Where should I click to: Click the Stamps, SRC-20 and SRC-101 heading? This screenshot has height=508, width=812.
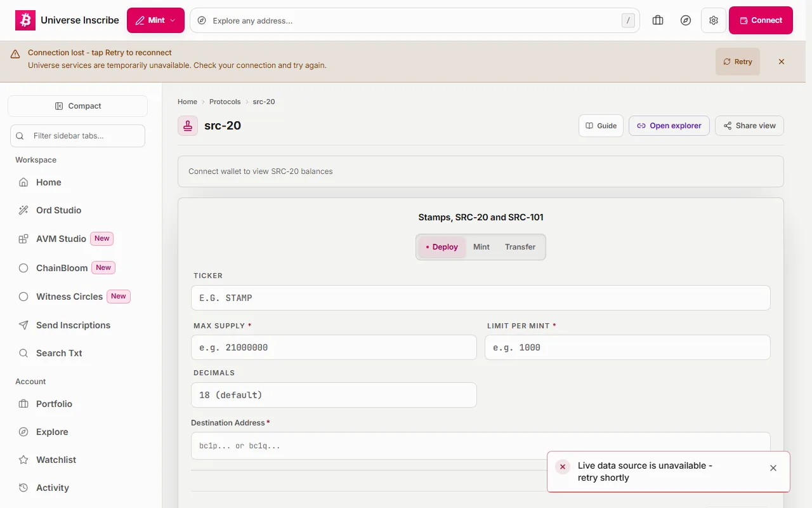pos(481,217)
